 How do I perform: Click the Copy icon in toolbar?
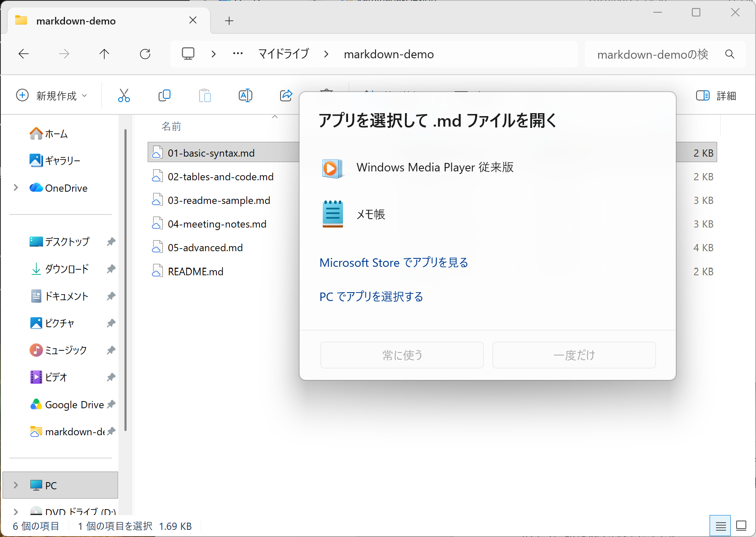point(164,96)
